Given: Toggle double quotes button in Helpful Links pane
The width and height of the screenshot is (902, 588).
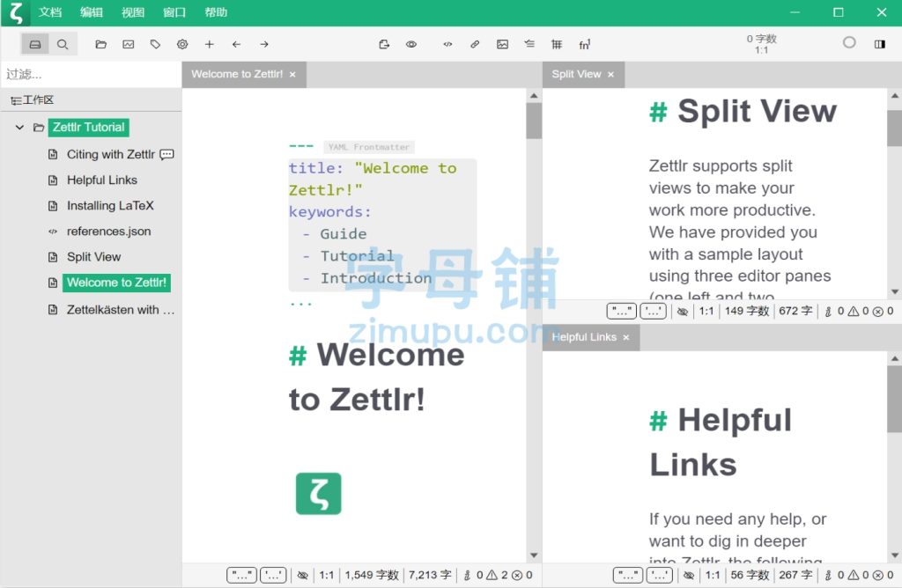Looking at the screenshot, I should [627, 575].
